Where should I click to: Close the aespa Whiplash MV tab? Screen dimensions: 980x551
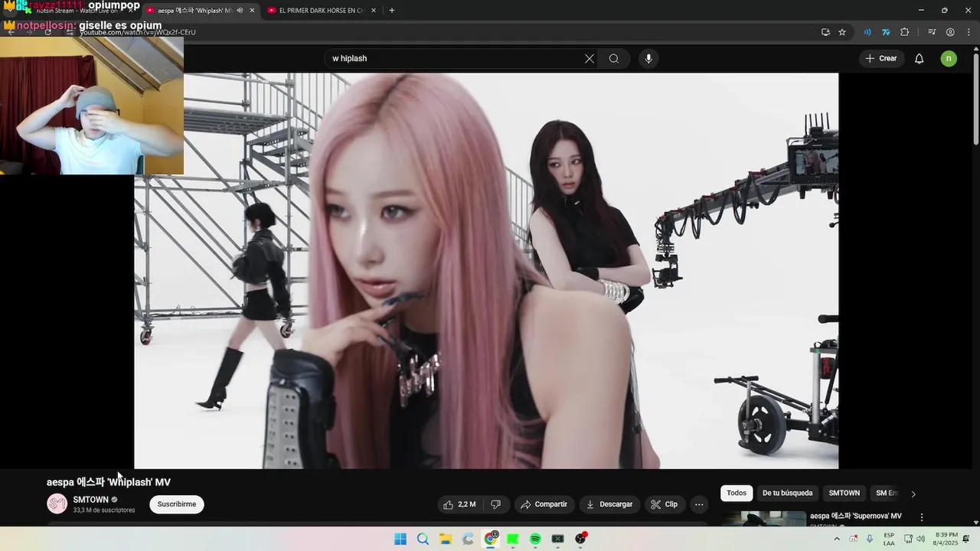click(x=252, y=11)
